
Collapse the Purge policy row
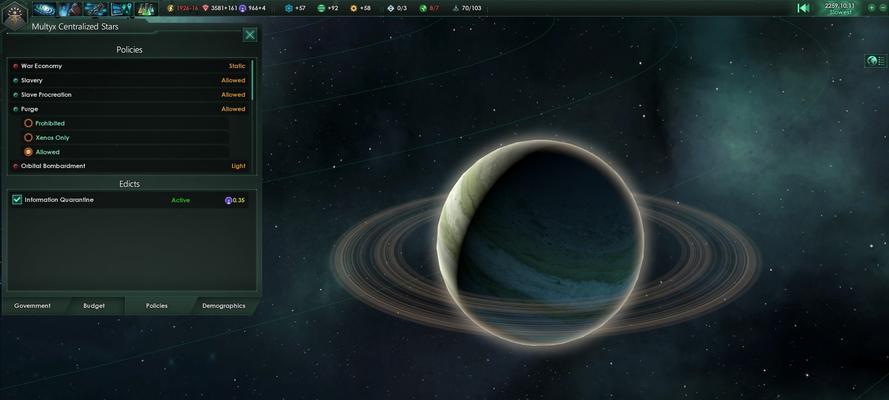coord(130,109)
